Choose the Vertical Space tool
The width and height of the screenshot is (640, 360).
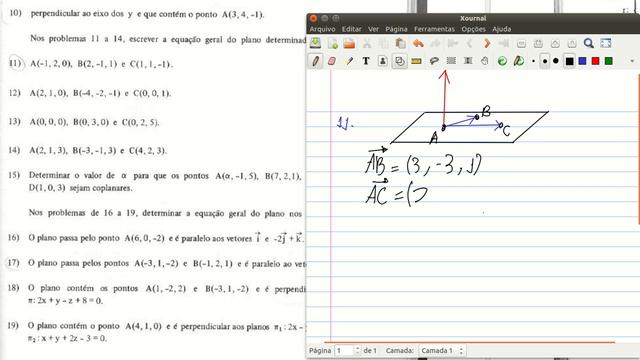click(468, 61)
